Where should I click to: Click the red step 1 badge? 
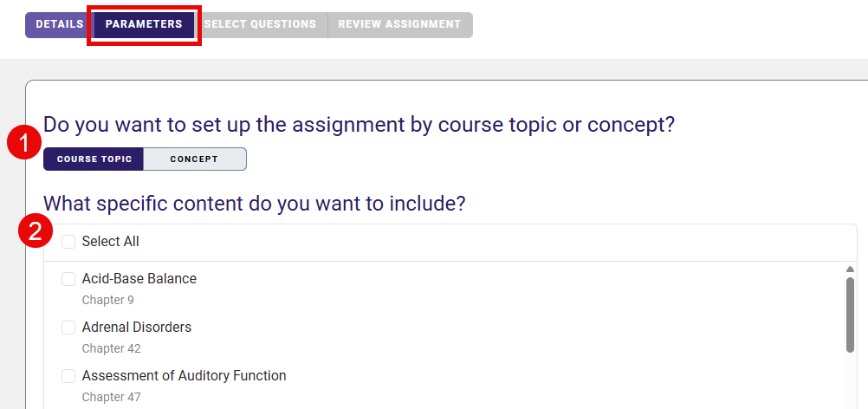[24, 143]
